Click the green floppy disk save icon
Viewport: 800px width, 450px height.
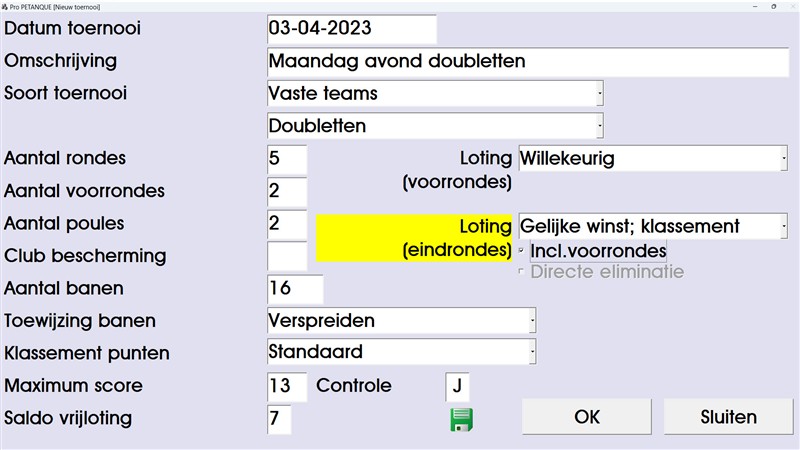462,420
